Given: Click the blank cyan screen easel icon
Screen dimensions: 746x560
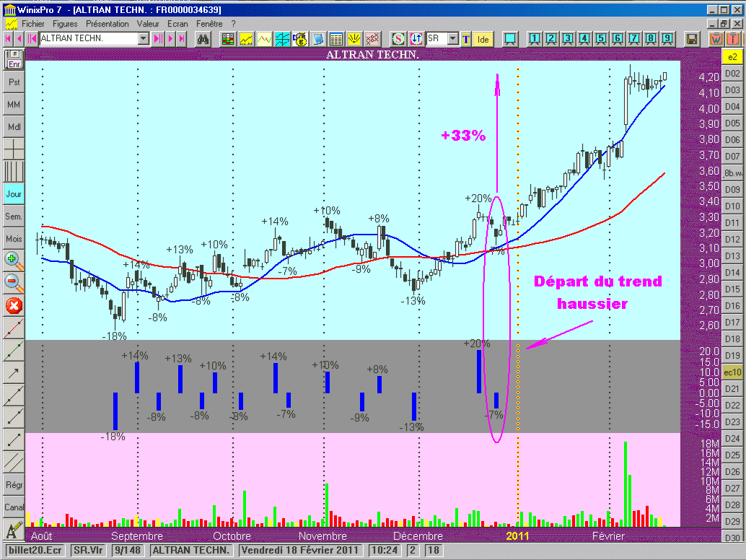Looking at the screenshot, I should 511,39.
